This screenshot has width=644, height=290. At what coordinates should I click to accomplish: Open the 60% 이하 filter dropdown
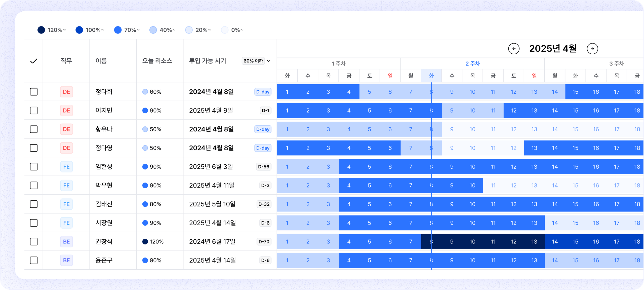tap(253, 61)
